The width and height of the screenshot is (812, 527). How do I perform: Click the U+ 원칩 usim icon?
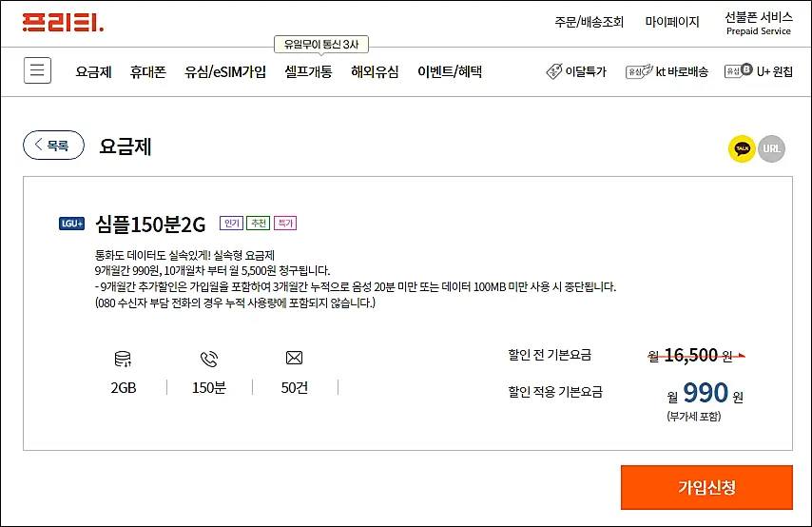738,70
